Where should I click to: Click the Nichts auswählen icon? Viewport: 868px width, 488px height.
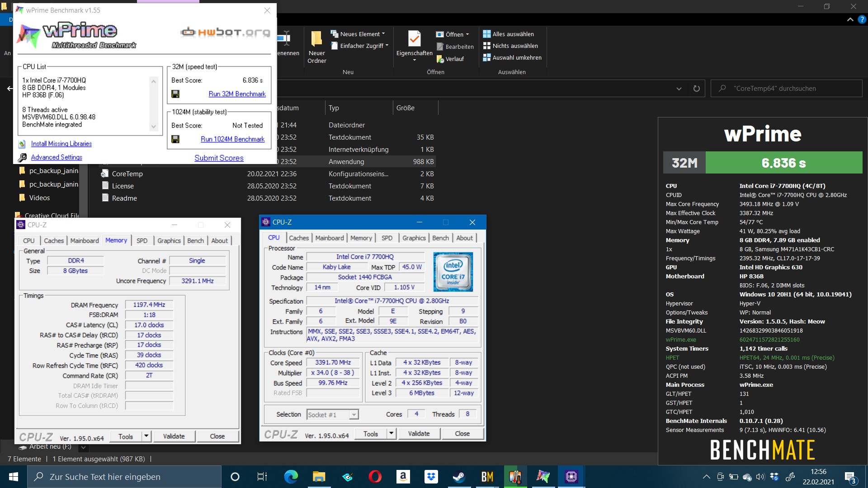click(487, 46)
